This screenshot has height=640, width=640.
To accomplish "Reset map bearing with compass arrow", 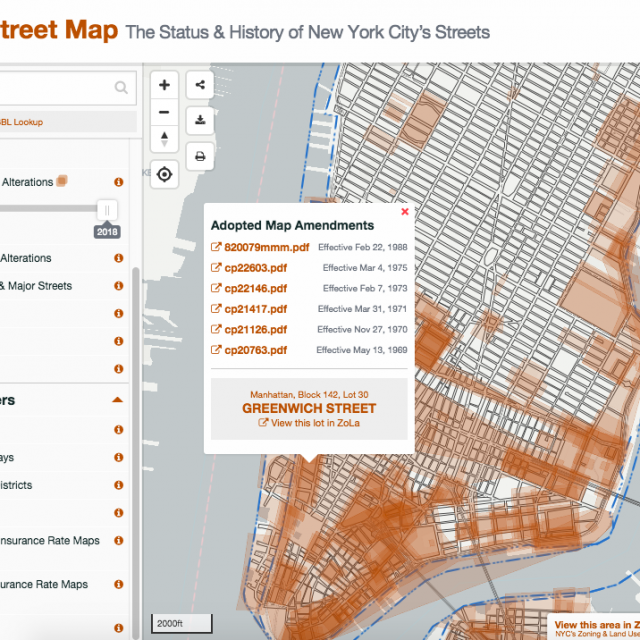I will click(165, 139).
